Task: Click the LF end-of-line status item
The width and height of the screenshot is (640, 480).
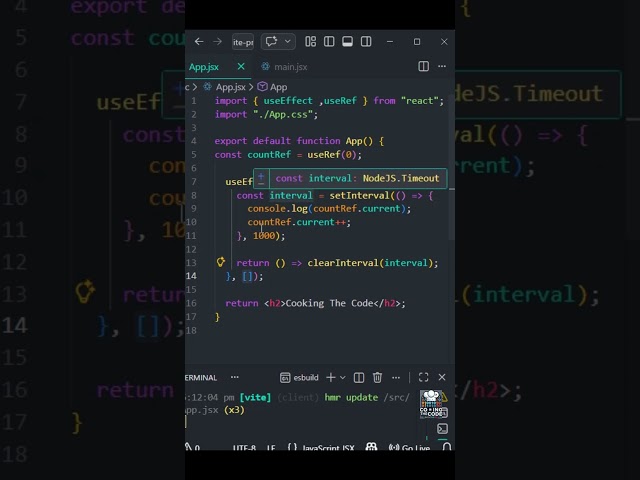Action: [x=271, y=448]
